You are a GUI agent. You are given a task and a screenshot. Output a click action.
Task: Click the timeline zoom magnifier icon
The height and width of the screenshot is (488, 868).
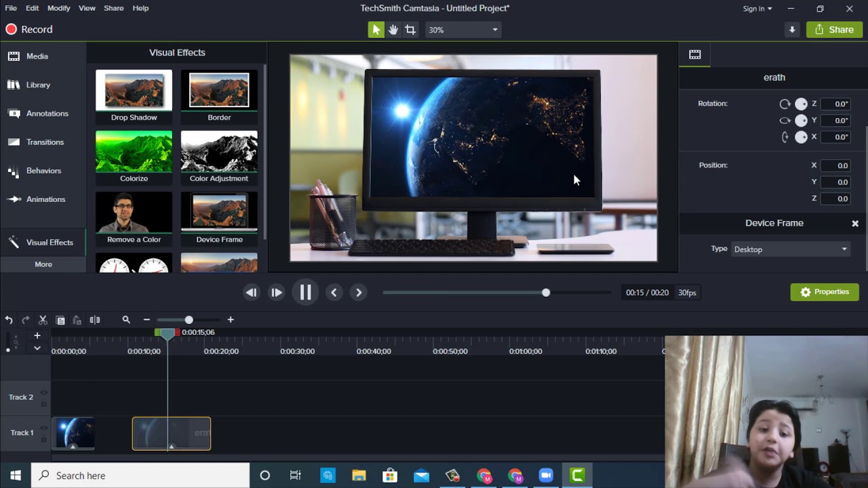point(126,320)
